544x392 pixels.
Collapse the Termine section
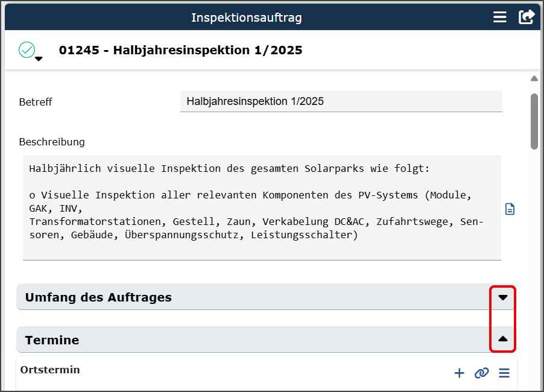503,339
